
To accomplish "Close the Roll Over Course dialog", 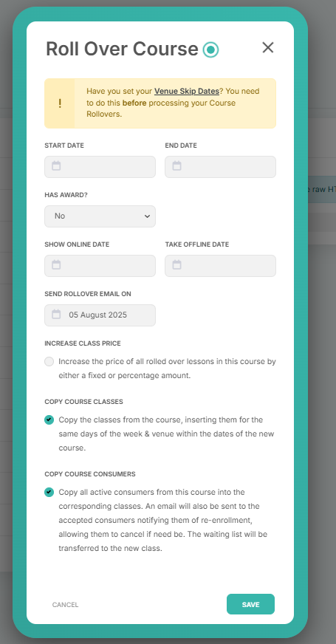I will 268,48.
